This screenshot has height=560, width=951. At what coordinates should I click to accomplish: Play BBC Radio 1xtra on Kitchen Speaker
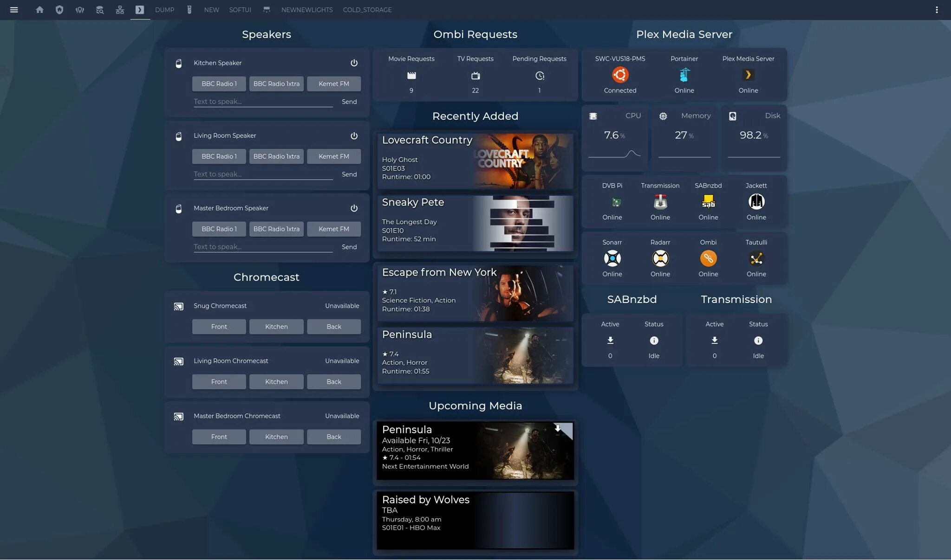point(276,84)
